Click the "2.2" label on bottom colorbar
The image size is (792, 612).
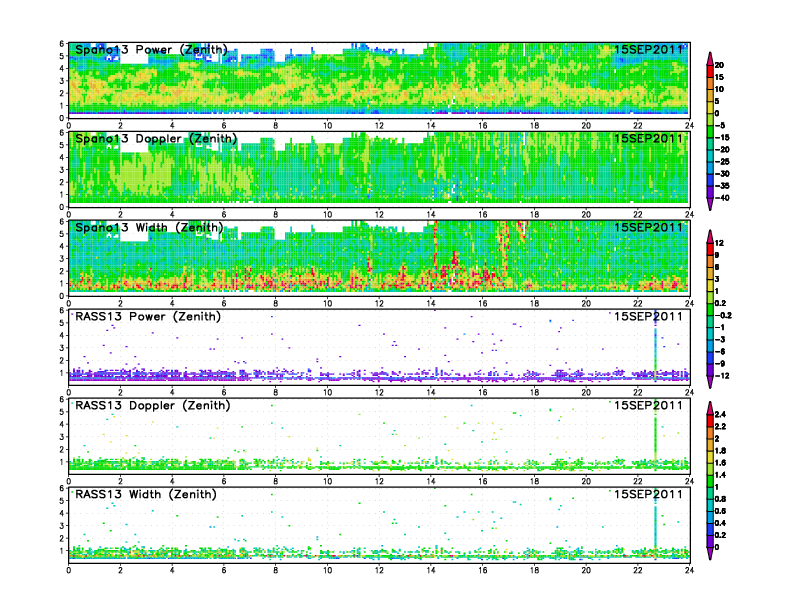pyautogui.click(x=720, y=427)
